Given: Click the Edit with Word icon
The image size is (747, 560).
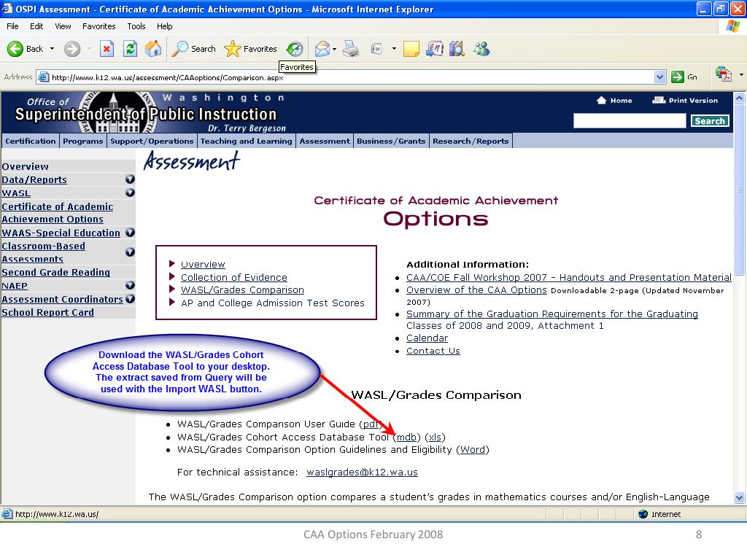Looking at the screenshot, I should (x=377, y=49).
